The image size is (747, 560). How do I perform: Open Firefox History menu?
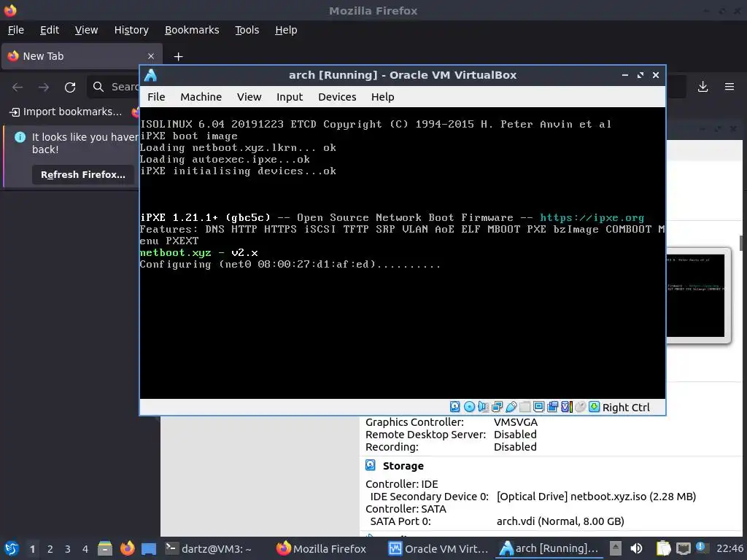(x=131, y=30)
